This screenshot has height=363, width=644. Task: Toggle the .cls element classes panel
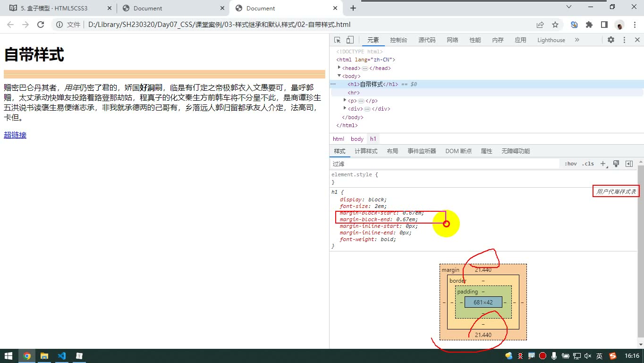coord(588,164)
